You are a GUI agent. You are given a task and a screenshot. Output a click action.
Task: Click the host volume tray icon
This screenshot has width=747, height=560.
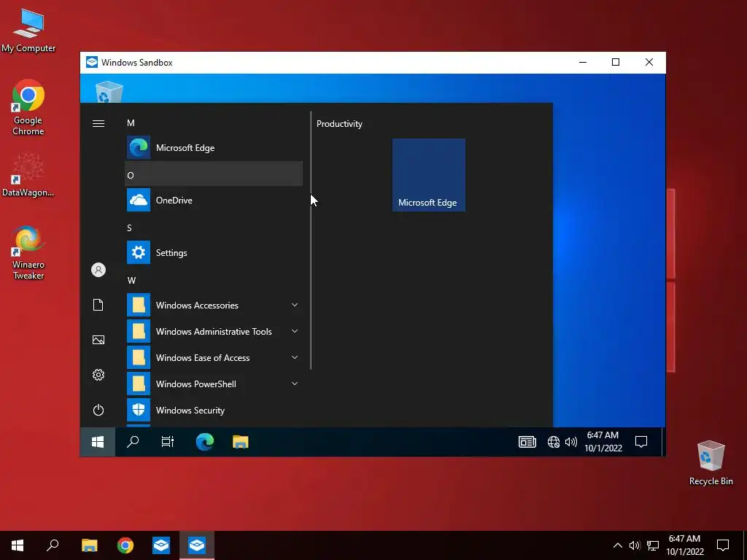coord(635,545)
